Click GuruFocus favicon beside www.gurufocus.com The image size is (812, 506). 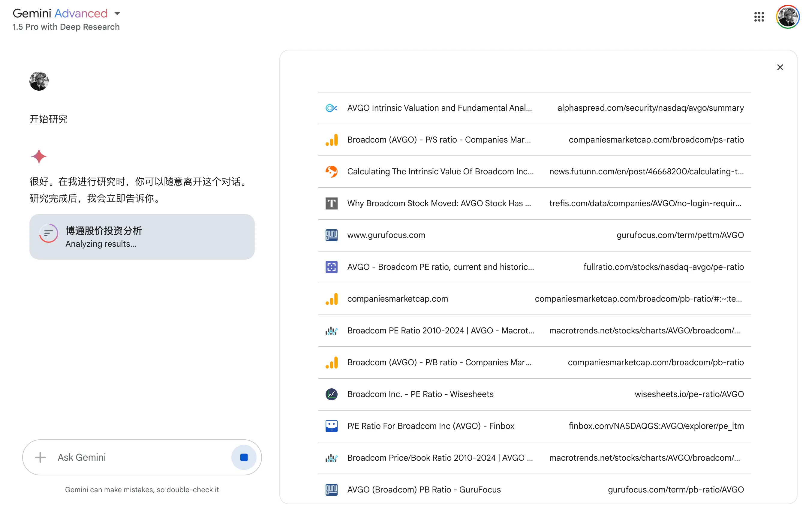pos(331,235)
